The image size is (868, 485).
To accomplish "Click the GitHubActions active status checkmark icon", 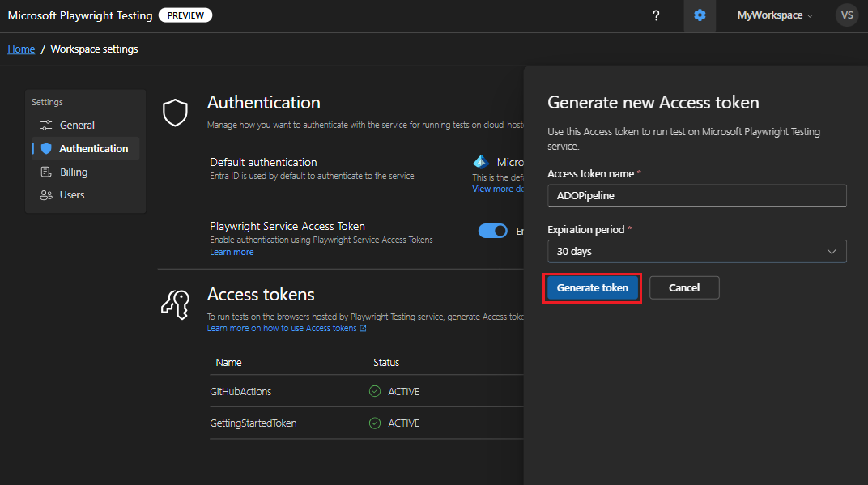I will (x=375, y=392).
